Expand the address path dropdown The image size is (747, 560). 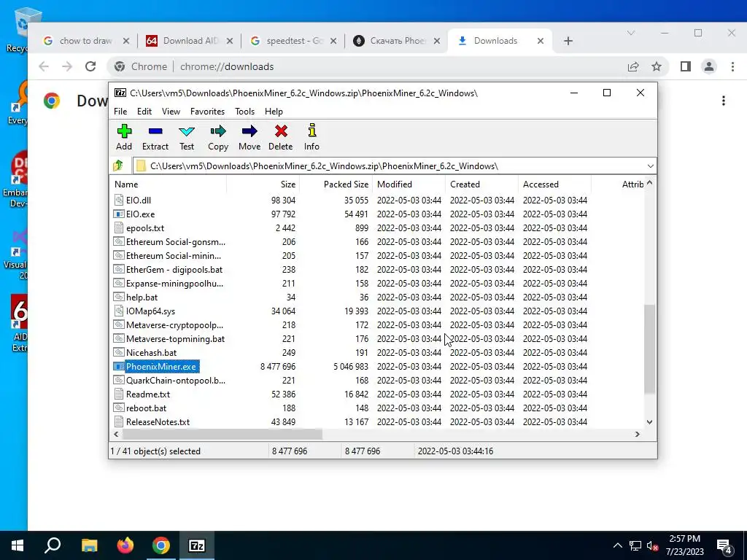pyautogui.click(x=650, y=166)
